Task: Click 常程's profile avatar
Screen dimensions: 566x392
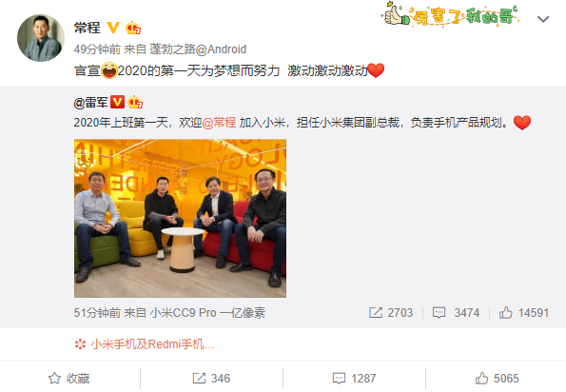Action: [41, 37]
